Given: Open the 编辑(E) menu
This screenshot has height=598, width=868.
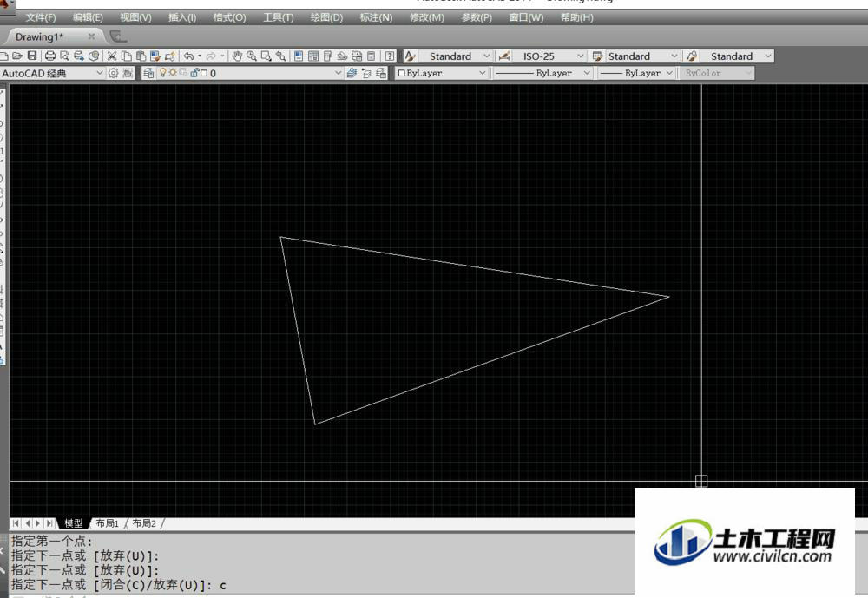Looking at the screenshot, I should [x=88, y=17].
